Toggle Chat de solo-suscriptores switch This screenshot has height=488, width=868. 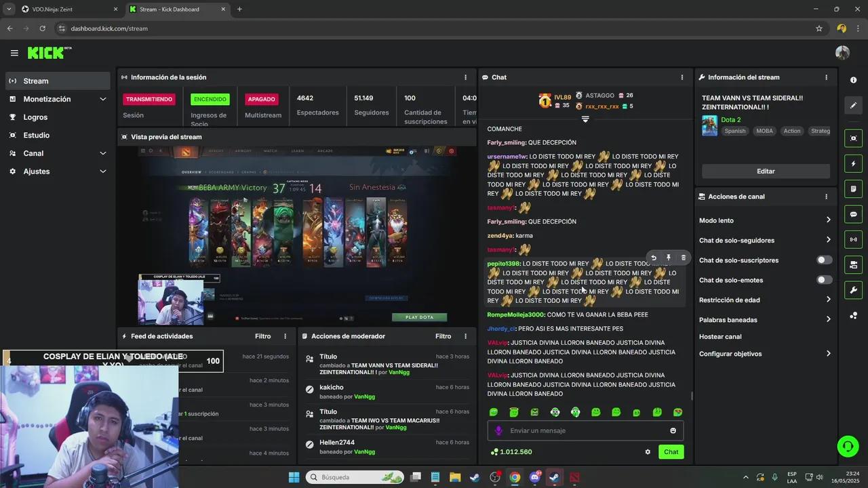[824, 260]
